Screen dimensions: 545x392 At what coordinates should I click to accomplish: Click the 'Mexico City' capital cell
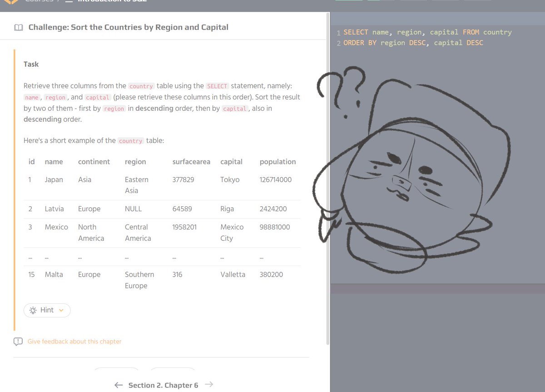(x=232, y=233)
